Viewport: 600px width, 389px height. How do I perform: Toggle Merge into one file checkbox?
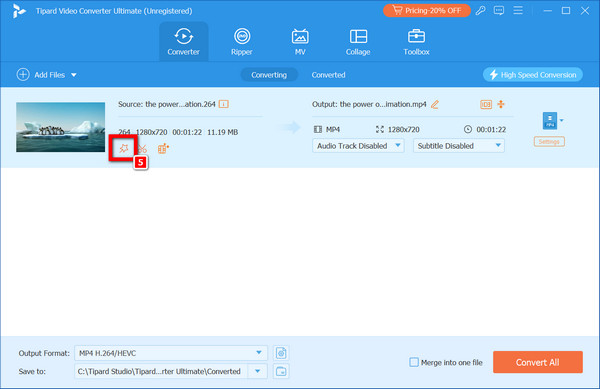(x=414, y=362)
